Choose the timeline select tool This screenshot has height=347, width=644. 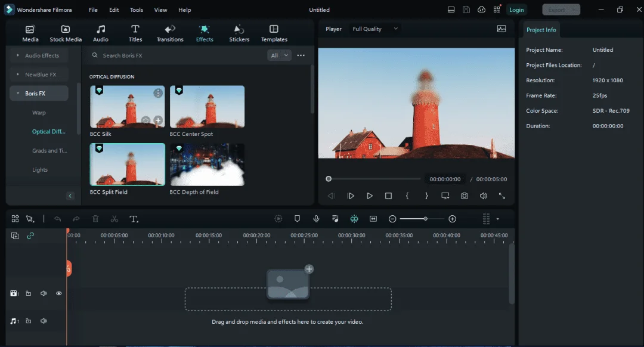pyautogui.click(x=30, y=218)
